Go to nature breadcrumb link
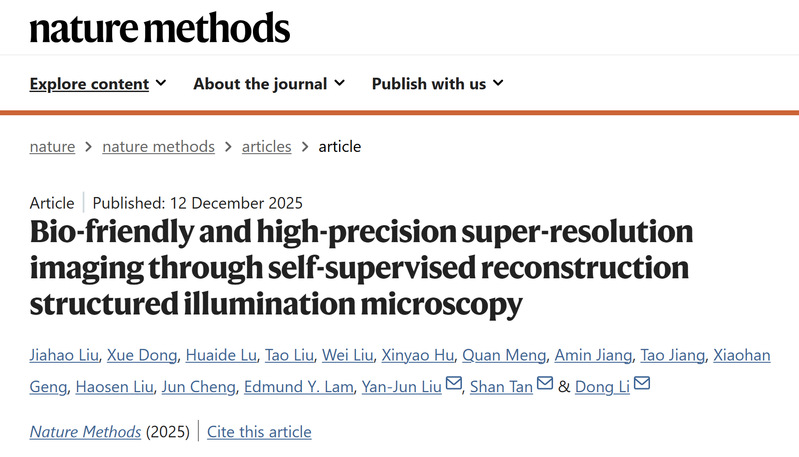Image resolution: width=799 pixels, height=457 pixels. coord(52,146)
